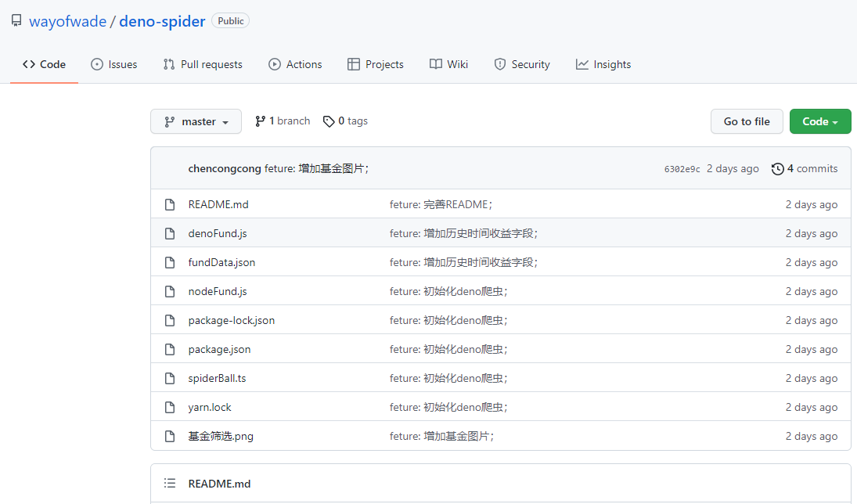Click file icon next to denoFund.js
This screenshot has width=857, height=504.
click(x=170, y=233)
